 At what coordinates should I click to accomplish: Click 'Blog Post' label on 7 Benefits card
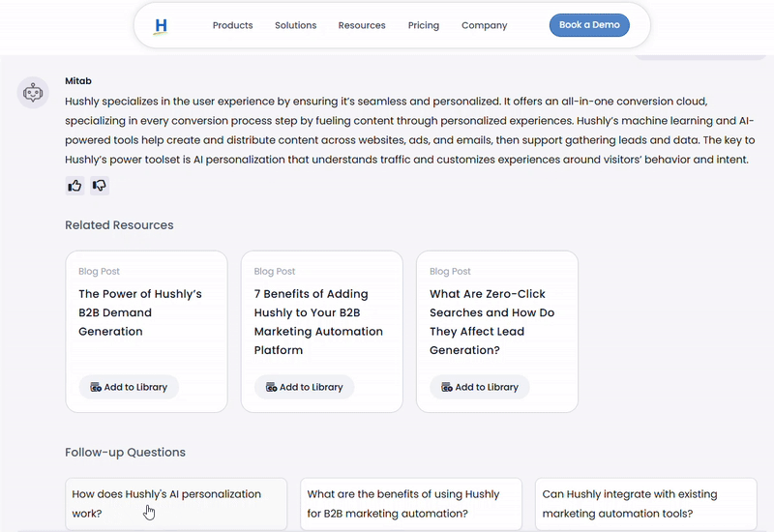[275, 272]
